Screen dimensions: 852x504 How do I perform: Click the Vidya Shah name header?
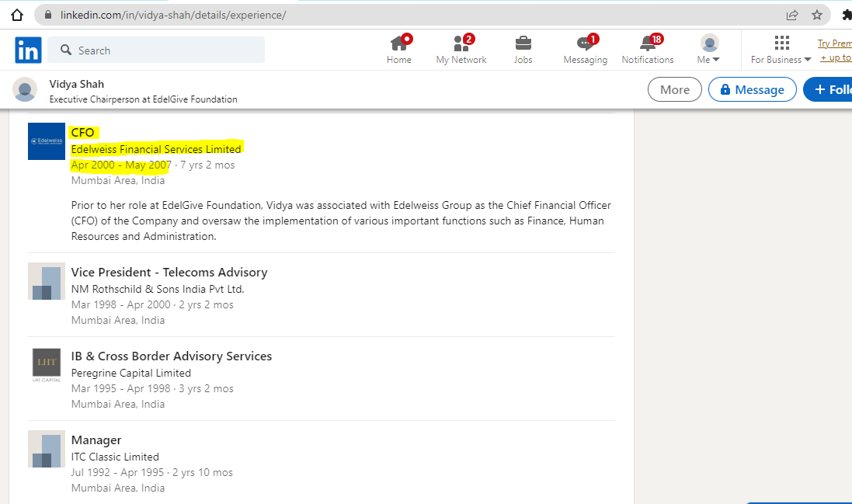77,84
